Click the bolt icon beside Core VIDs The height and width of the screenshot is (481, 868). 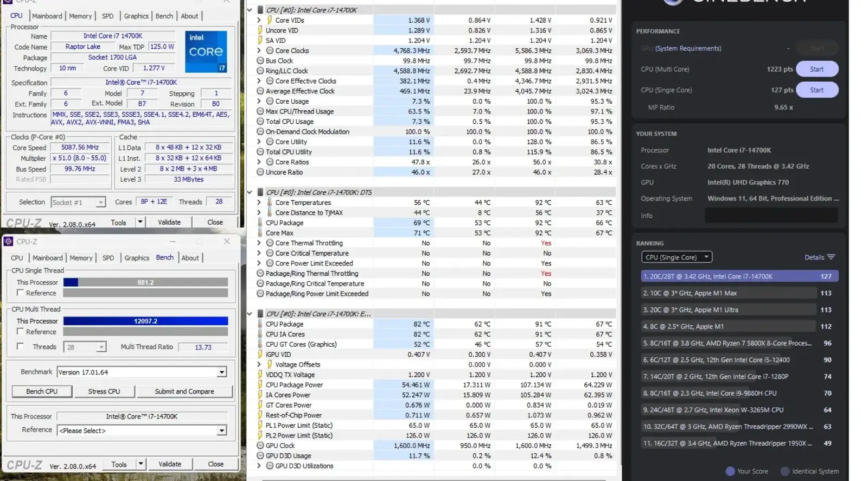(x=270, y=20)
